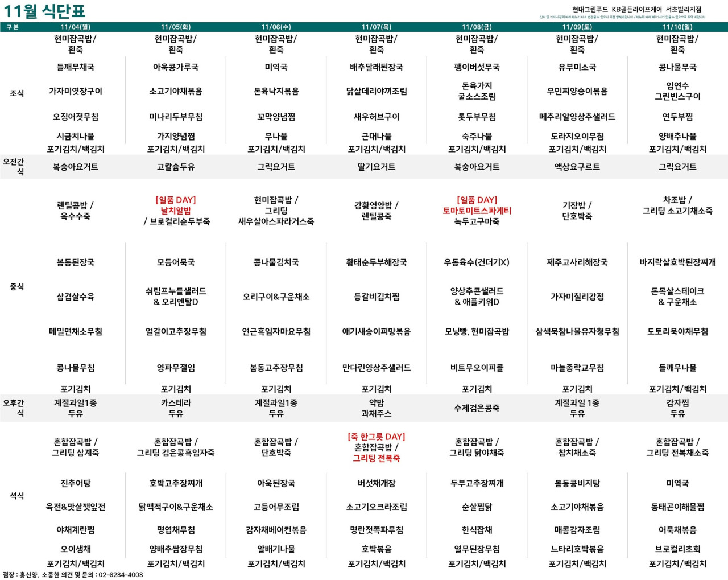Click the 들깨무채국 breakfast soup
Screen dimensions: 728x580
(x=75, y=67)
